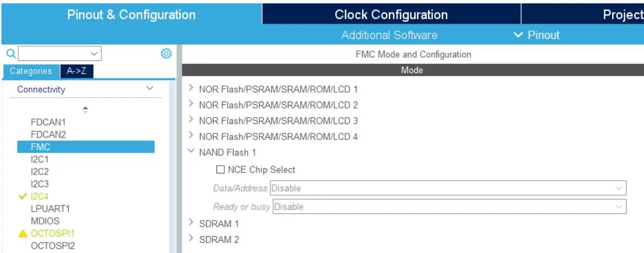Expand the SDRAM 2 section
Screen dimensions: 644x253
point(191,239)
